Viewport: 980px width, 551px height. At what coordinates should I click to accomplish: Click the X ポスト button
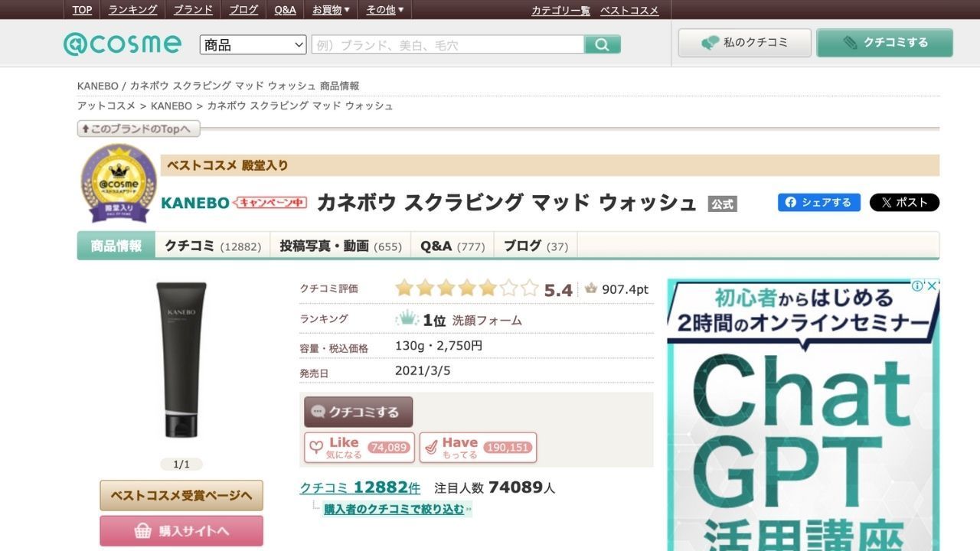pyautogui.click(x=904, y=203)
